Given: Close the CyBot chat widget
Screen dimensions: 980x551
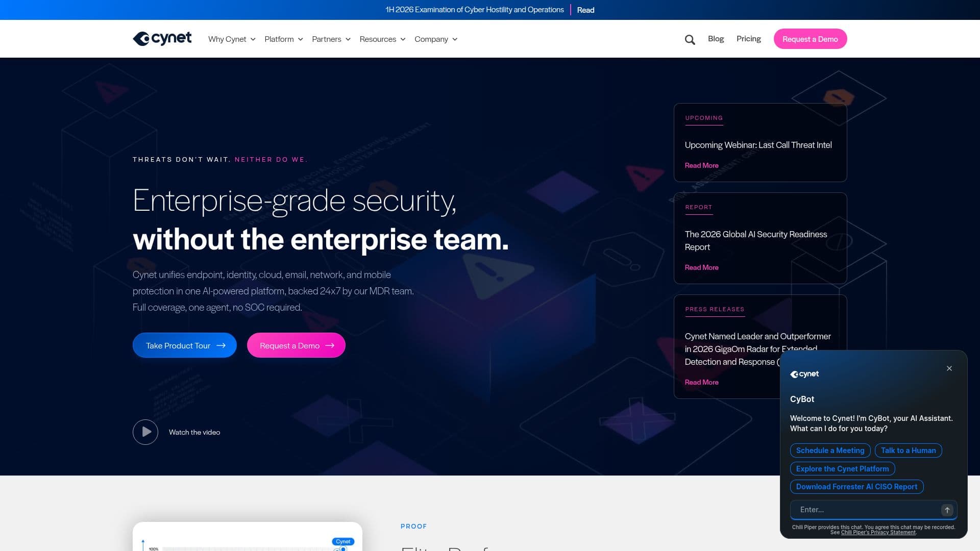Looking at the screenshot, I should pos(949,368).
